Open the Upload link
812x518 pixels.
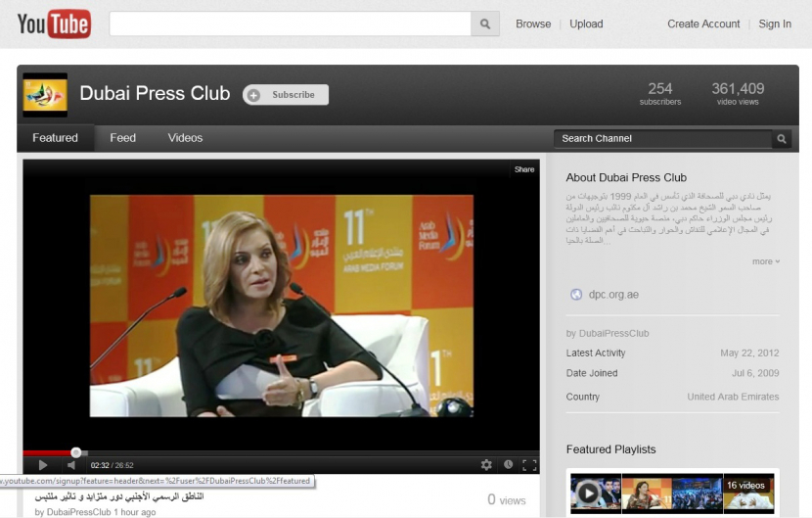pyautogui.click(x=586, y=24)
